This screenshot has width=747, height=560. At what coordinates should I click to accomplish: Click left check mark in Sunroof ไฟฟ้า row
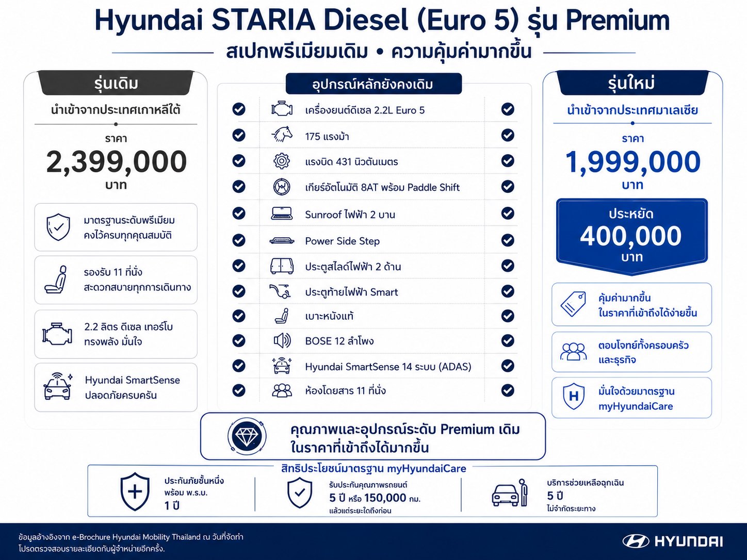tap(239, 213)
